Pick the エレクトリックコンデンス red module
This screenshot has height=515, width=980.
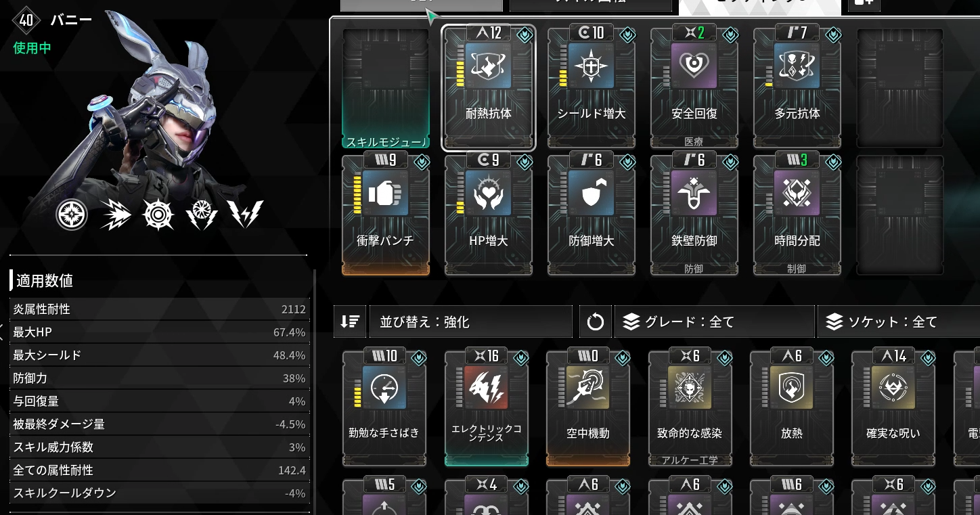[487, 408]
